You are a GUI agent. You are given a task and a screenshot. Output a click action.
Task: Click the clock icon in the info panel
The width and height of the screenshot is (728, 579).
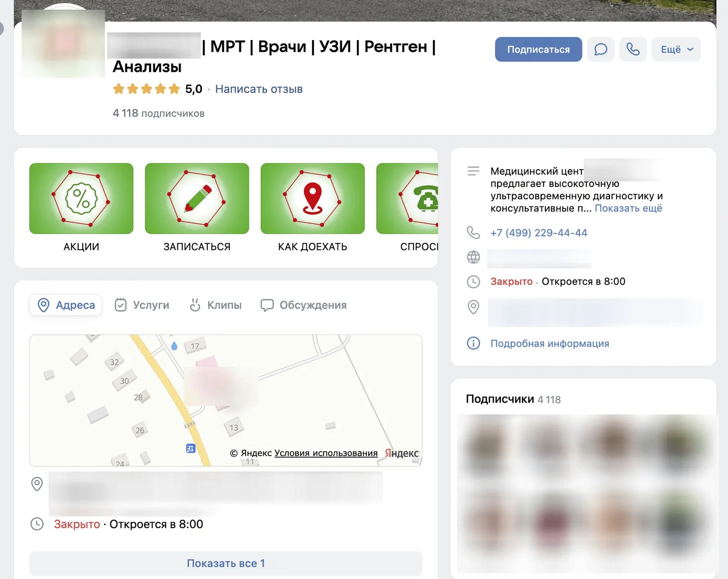[x=473, y=282]
